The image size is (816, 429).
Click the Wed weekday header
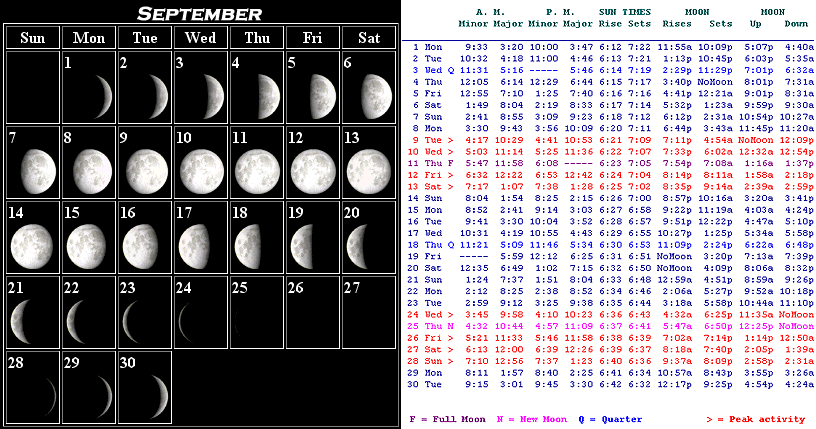tap(200, 38)
